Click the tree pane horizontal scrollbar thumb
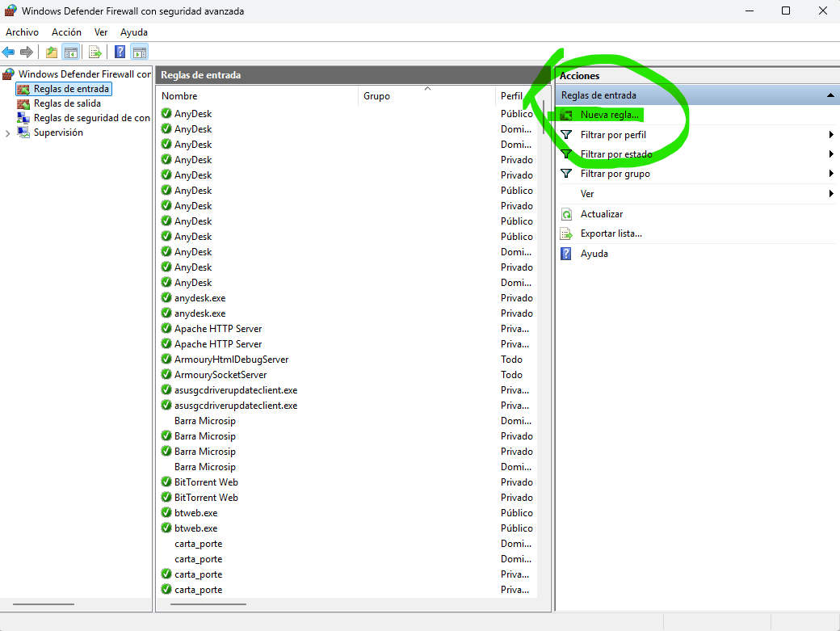The image size is (840, 631). [44, 604]
